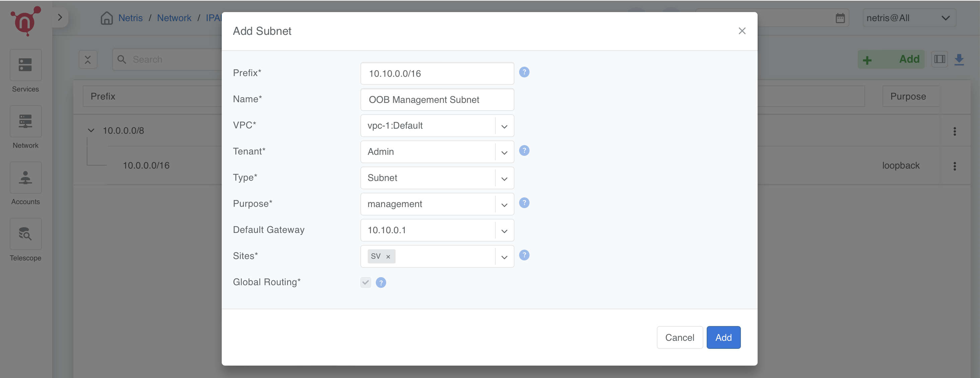This screenshot has width=980, height=378.
Task: Click the Netris logo
Action: point(25,21)
